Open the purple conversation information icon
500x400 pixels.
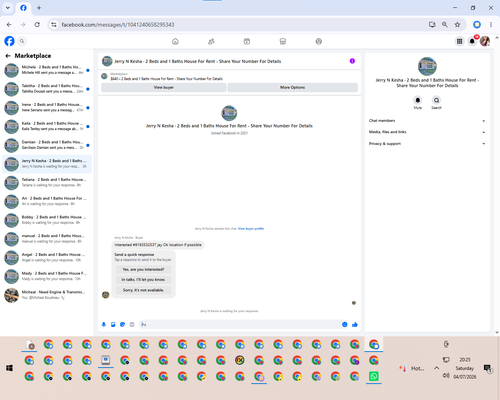(352, 61)
